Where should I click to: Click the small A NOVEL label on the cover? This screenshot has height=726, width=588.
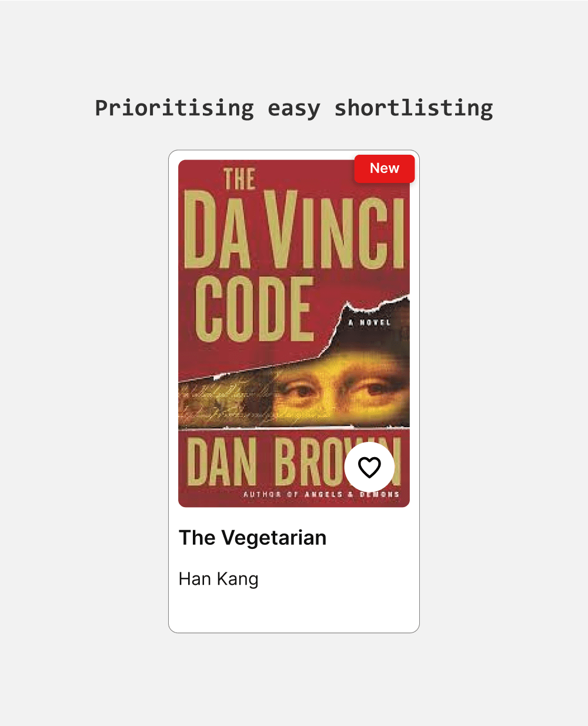click(369, 322)
